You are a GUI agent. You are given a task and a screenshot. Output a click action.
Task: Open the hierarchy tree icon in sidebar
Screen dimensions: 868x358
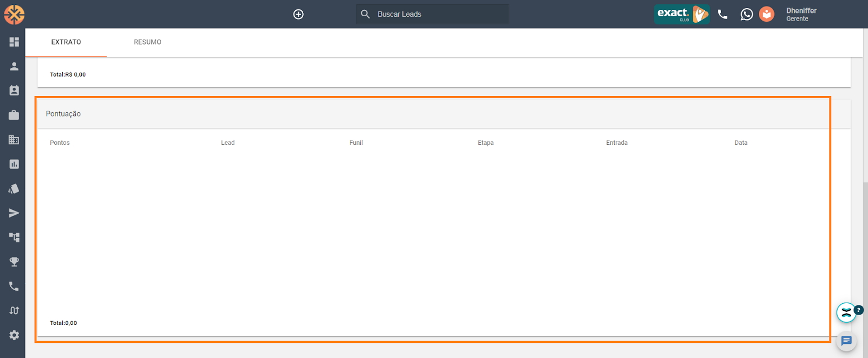pos(14,238)
